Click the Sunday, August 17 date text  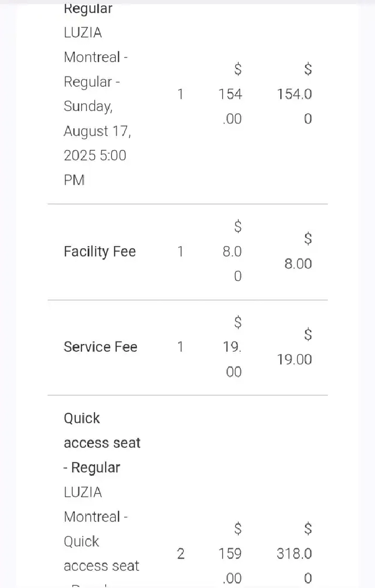click(97, 118)
